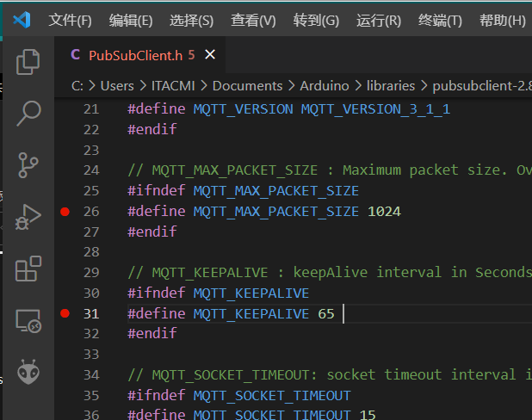
Task: Open the Run and Debug view
Action: tap(28, 217)
